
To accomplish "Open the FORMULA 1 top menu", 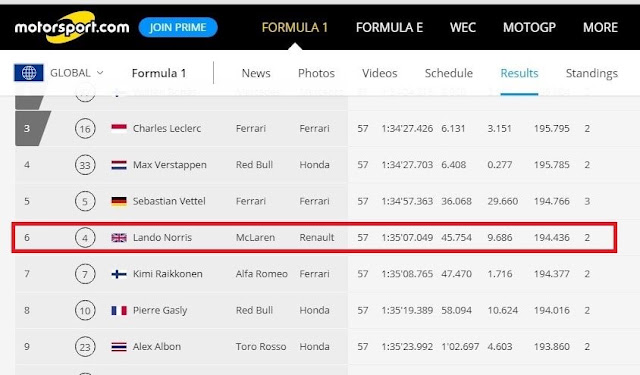I will click(x=295, y=27).
